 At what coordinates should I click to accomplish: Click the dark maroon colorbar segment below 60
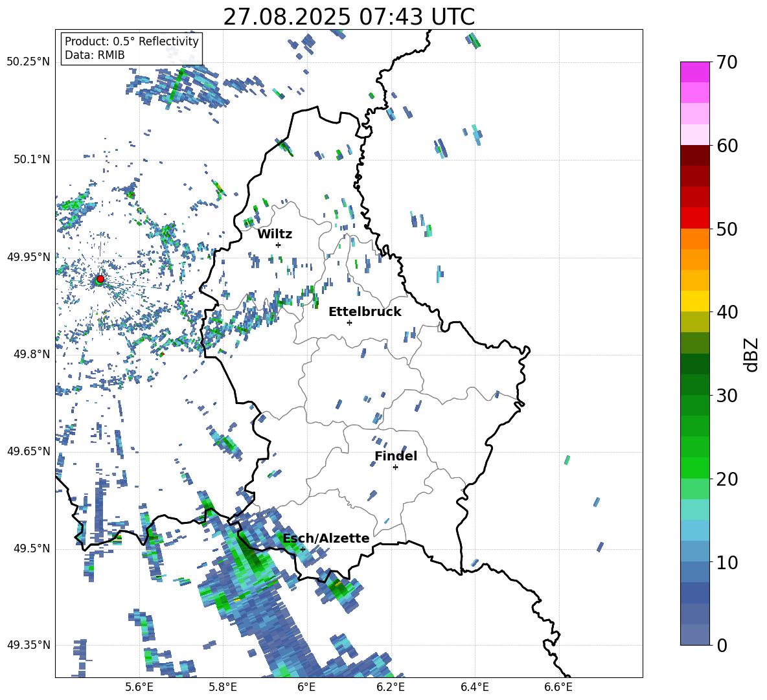coord(695,155)
